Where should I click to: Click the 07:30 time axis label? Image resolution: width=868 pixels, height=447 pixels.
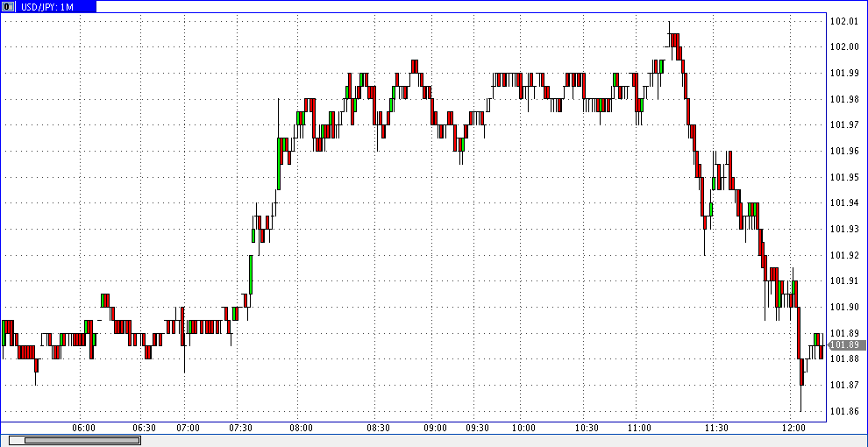pos(241,429)
